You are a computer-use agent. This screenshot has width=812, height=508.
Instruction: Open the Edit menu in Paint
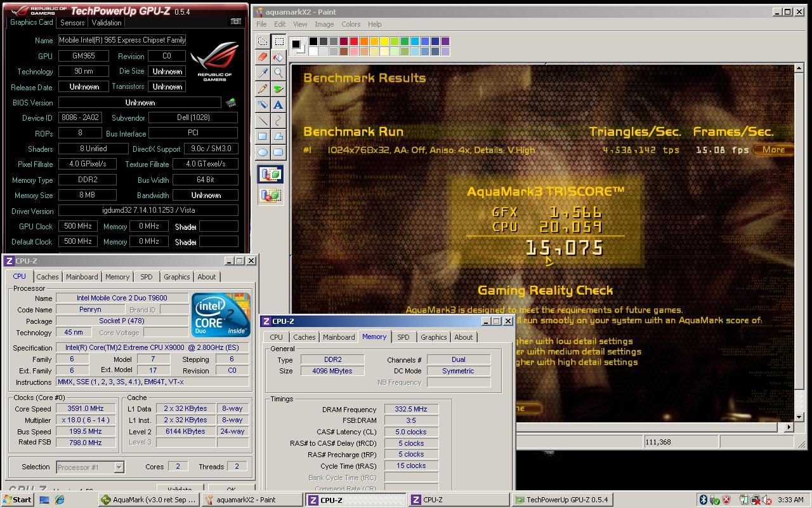click(280, 24)
